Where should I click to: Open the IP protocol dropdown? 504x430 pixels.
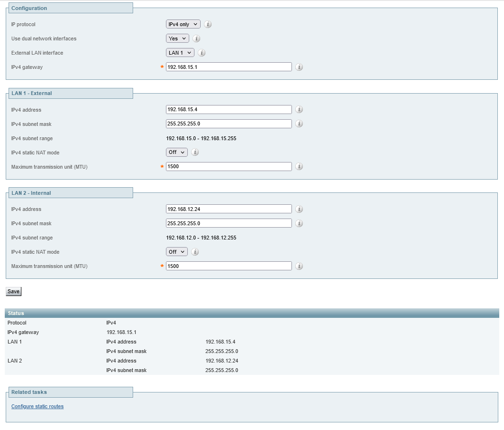point(183,24)
